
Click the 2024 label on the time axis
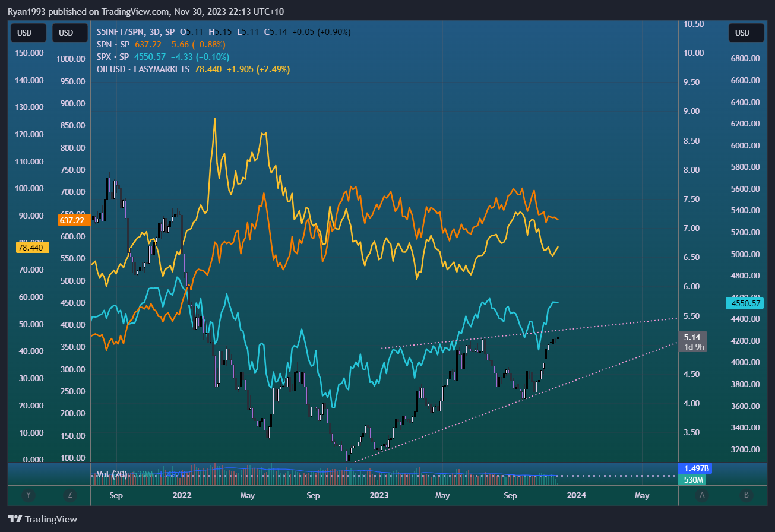pyautogui.click(x=577, y=495)
